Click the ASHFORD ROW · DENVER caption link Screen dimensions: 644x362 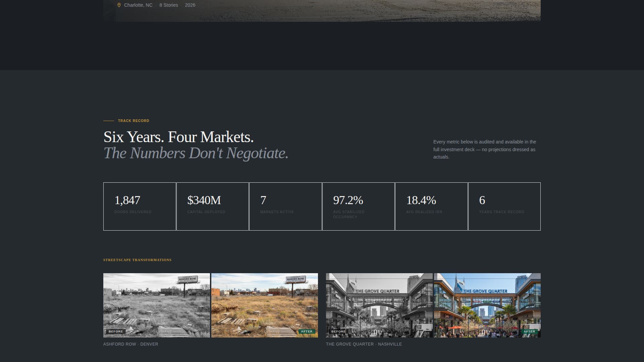130,344
